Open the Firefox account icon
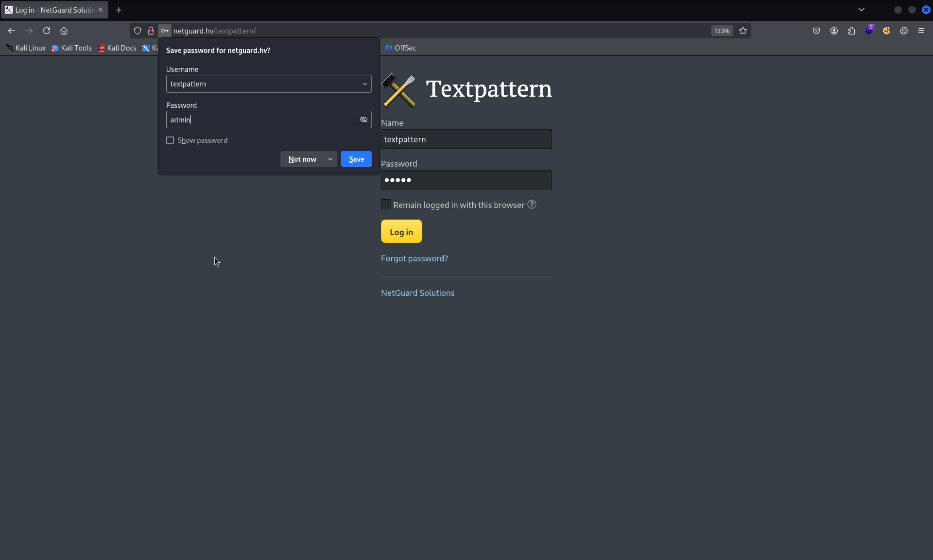The width and height of the screenshot is (933, 560). [834, 31]
